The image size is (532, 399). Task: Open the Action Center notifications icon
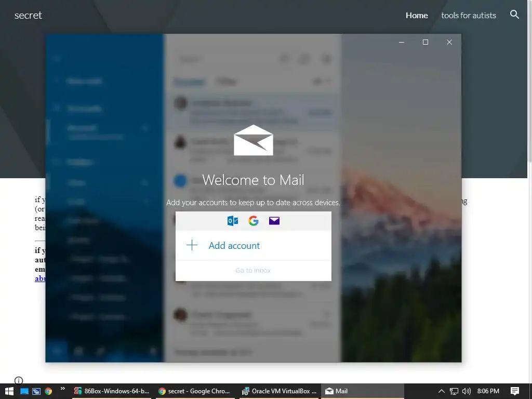pyautogui.click(x=515, y=391)
